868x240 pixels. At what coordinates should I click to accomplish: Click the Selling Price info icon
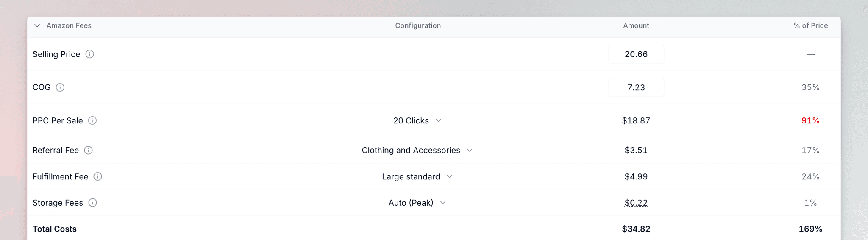pos(89,54)
